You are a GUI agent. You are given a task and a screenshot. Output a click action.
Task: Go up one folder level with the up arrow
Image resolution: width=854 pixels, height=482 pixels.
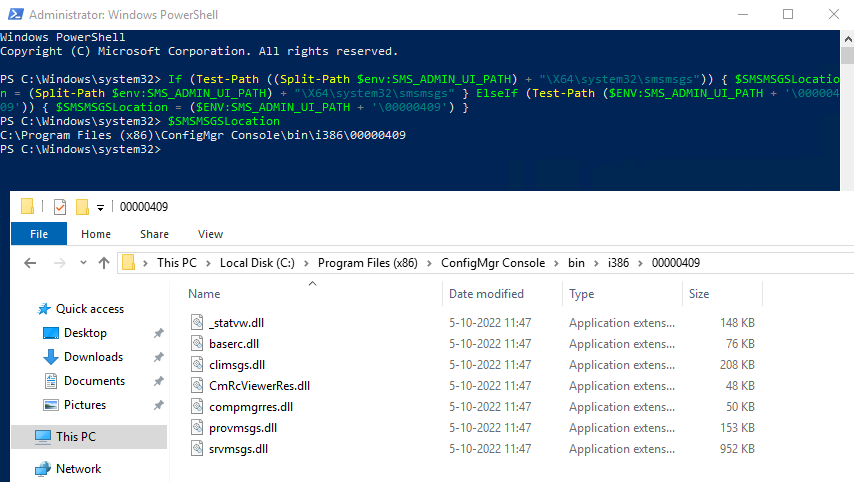pos(103,263)
